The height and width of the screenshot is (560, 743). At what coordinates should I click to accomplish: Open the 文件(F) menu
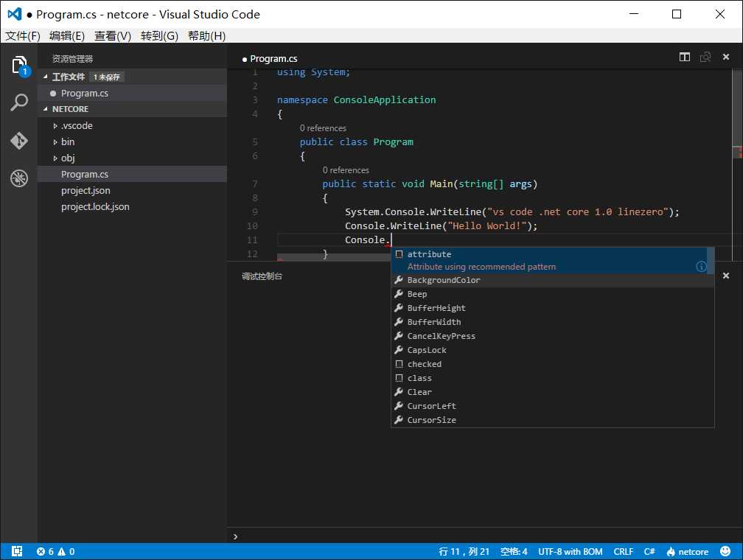coord(22,36)
